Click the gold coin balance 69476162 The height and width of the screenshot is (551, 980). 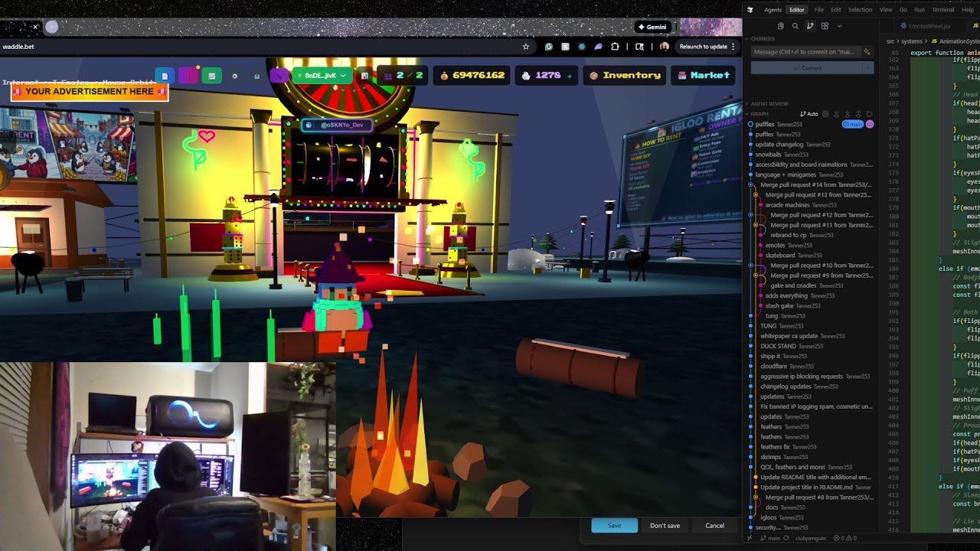tap(472, 75)
